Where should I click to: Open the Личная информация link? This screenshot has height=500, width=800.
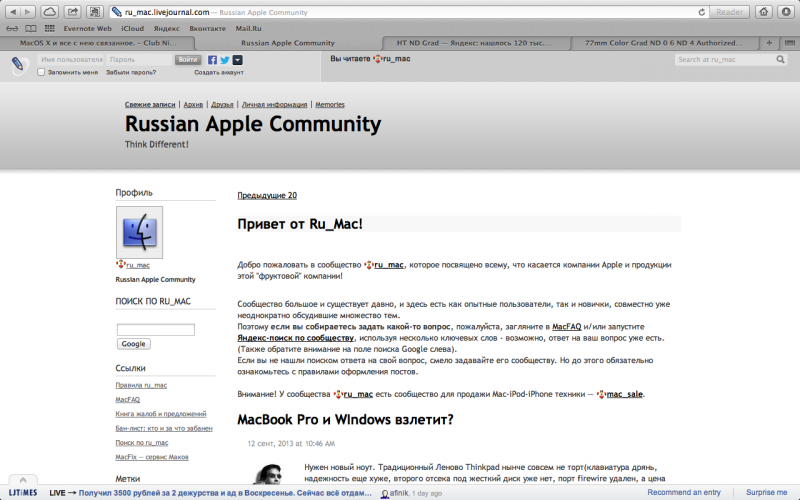pos(274,105)
